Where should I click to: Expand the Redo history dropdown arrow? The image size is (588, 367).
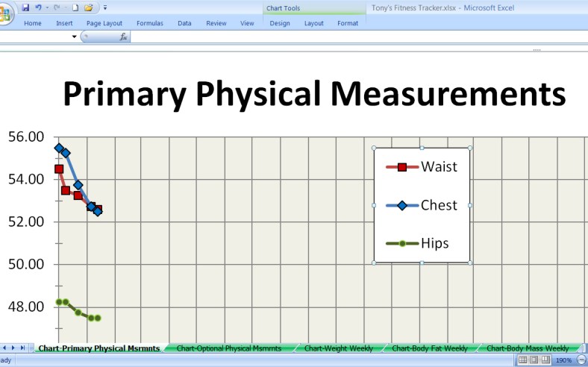click(x=65, y=7)
